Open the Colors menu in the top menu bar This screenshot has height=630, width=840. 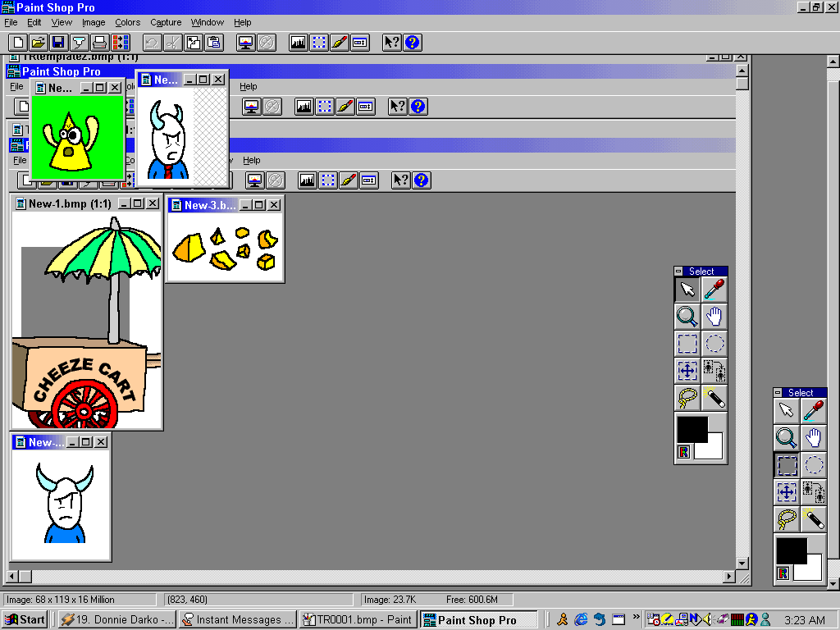click(x=127, y=22)
